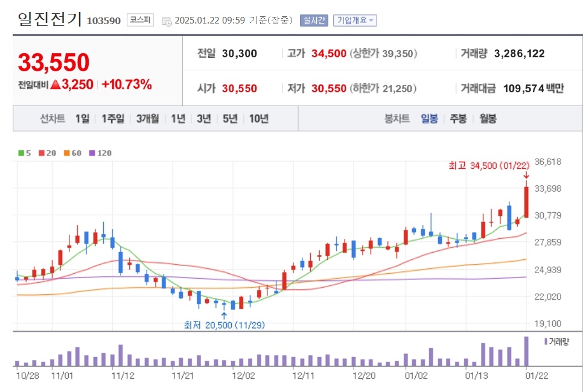The width and height of the screenshot is (583, 392).
Task: Switch to the 월봉 monthly candle chart
Action: click(x=488, y=119)
